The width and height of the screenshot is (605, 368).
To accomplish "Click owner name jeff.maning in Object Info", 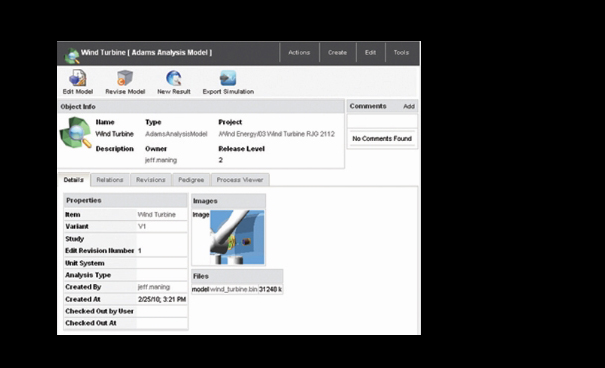I will point(161,160).
